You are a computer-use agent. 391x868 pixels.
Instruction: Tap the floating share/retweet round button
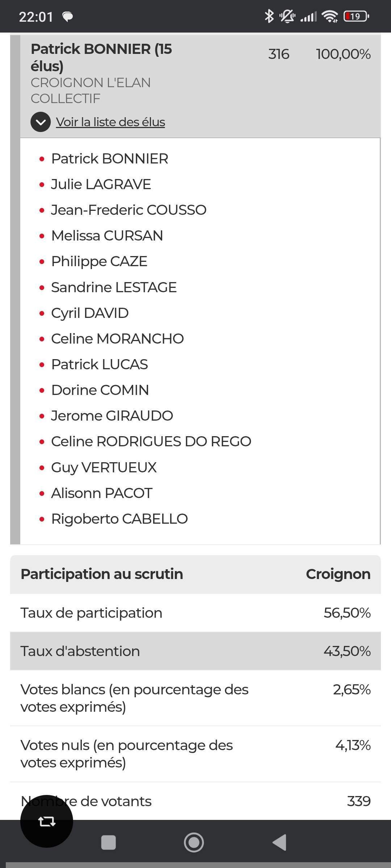(47, 821)
